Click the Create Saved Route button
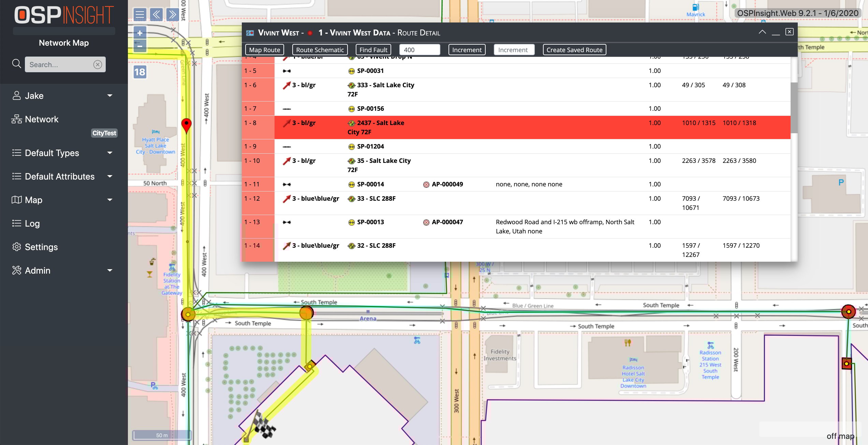The width and height of the screenshot is (868, 445). (x=574, y=50)
